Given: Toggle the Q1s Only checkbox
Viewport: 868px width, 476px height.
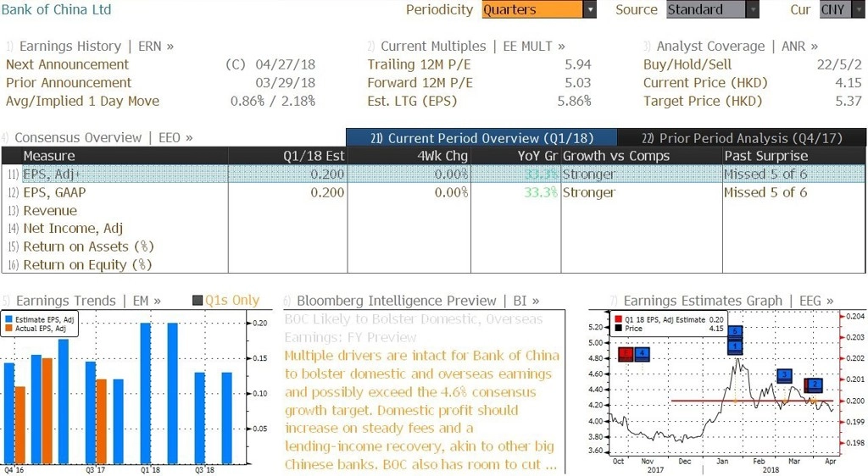Looking at the screenshot, I should click(x=197, y=300).
